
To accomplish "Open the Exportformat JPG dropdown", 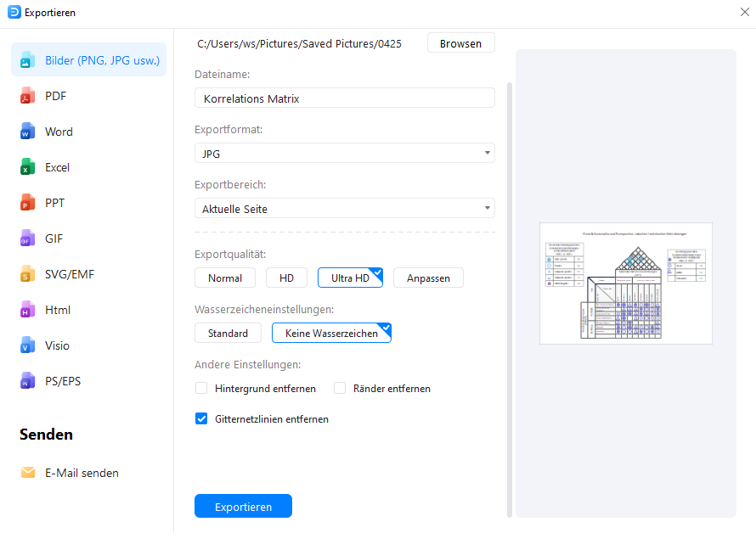I will point(345,154).
